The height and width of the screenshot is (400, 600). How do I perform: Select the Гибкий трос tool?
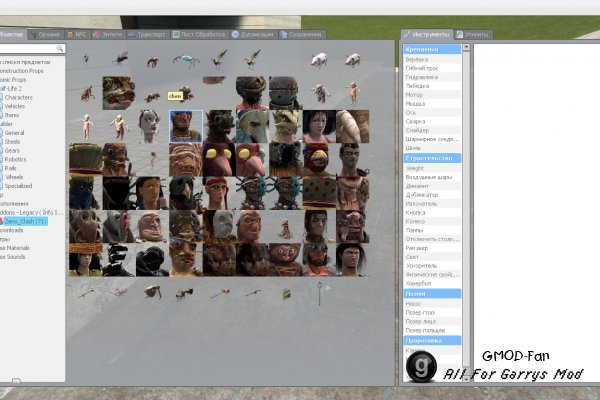coord(432,68)
